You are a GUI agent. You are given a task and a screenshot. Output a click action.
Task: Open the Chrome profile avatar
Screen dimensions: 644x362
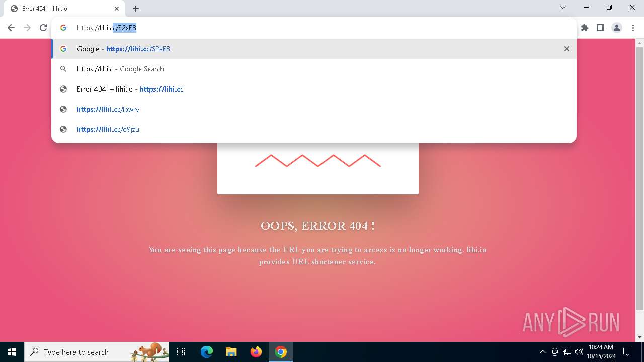pyautogui.click(x=617, y=28)
